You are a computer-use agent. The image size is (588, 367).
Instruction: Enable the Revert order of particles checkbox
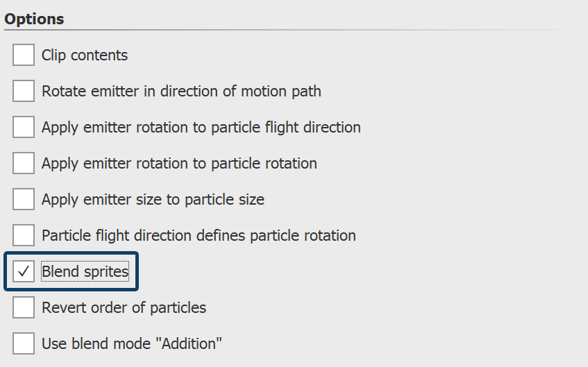(x=24, y=307)
